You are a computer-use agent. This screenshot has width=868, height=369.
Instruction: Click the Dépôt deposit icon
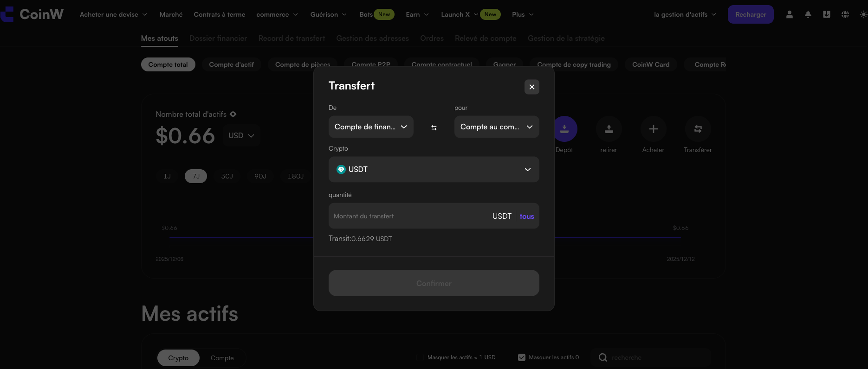tap(564, 129)
